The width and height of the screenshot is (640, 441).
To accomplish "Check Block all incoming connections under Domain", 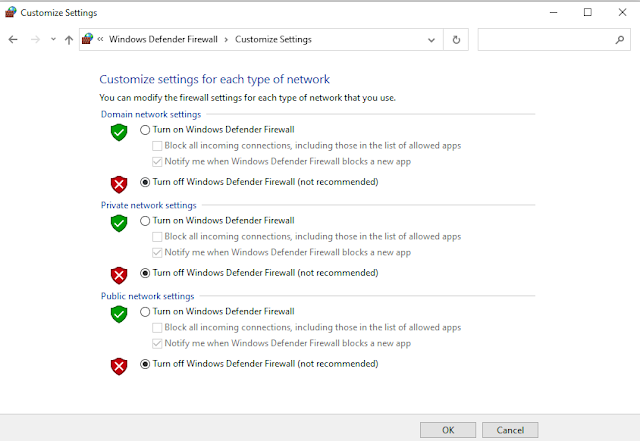I will [x=157, y=146].
